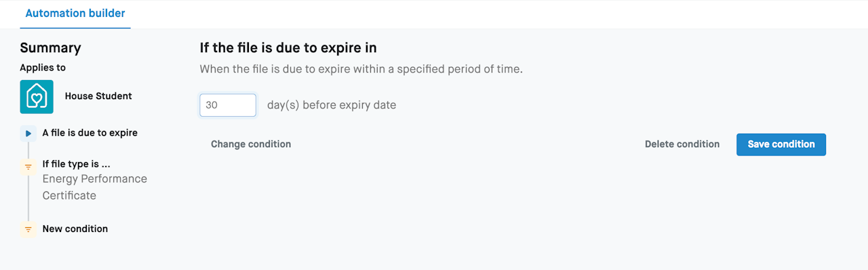This screenshot has height=270, width=868.
Task: Click the Energy Performance Certificate text
Action: pyautogui.click(x=94, y=187)
